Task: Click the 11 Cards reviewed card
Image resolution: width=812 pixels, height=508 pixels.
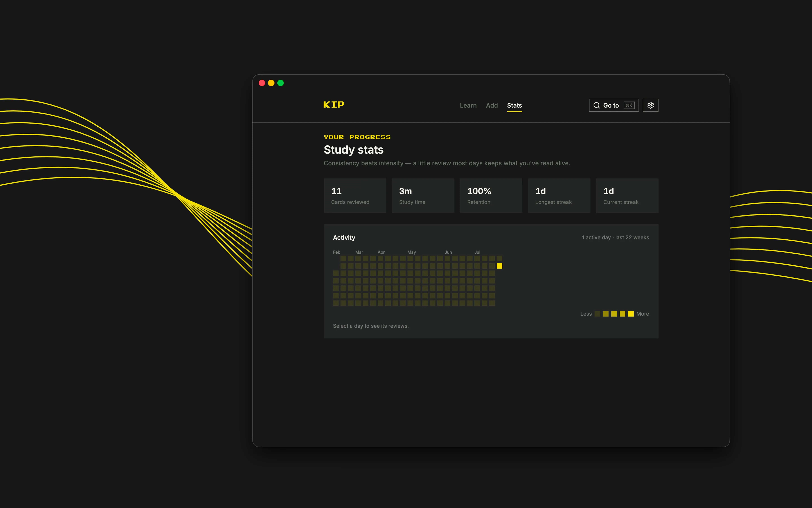Action: click(355, 196)
